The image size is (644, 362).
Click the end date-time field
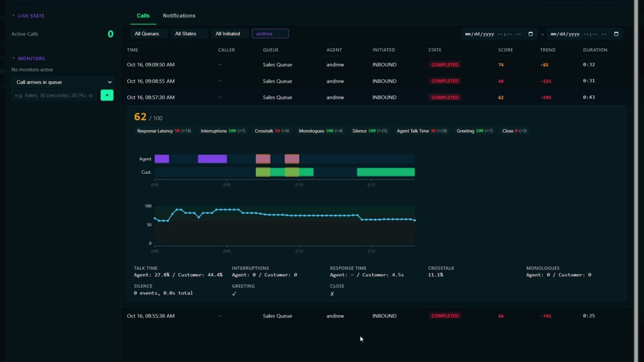585,34
